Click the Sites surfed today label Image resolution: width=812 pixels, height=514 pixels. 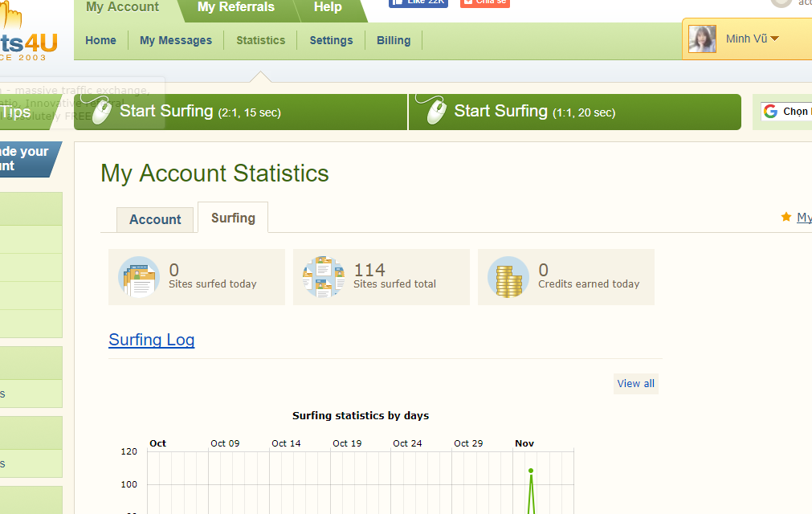click(212, 284)
